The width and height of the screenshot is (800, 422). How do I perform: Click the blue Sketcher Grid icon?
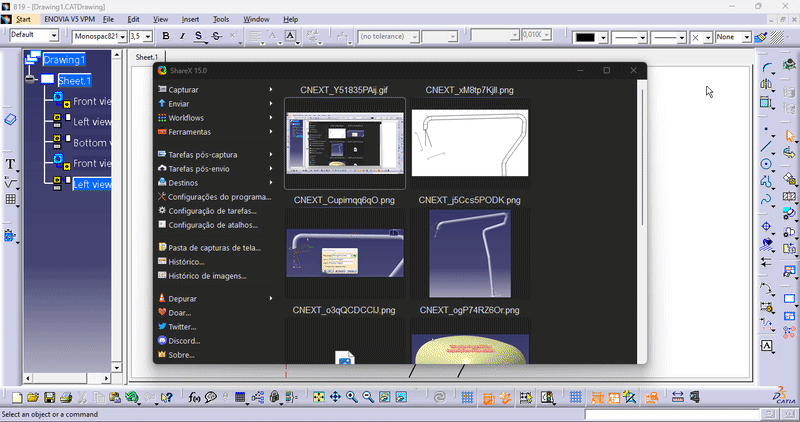[576, 397]
